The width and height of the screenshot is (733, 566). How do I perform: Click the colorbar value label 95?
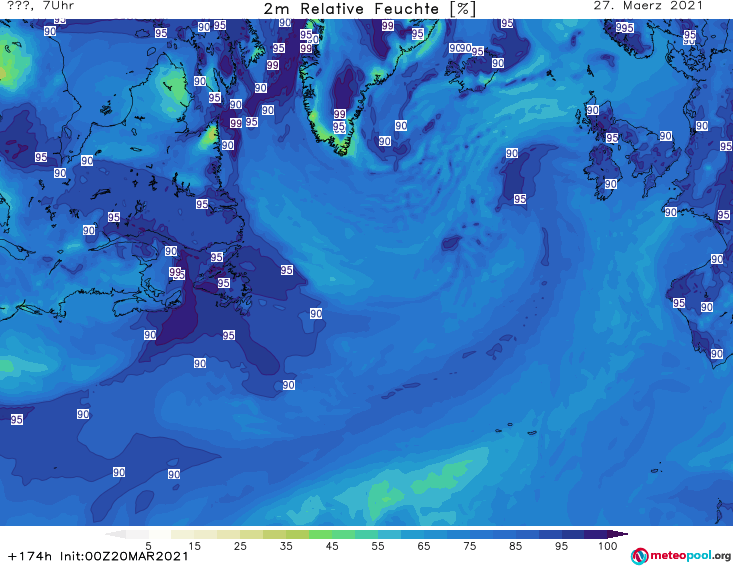561,546
